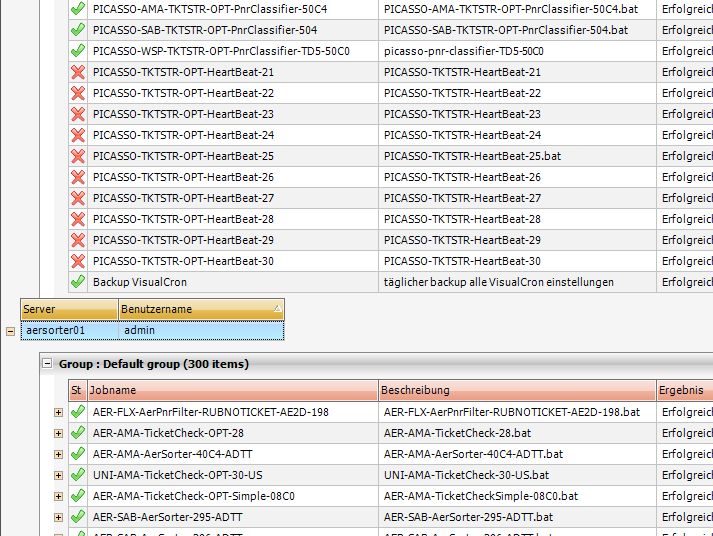Sort by the Beschreibung column header

point(516,390)
